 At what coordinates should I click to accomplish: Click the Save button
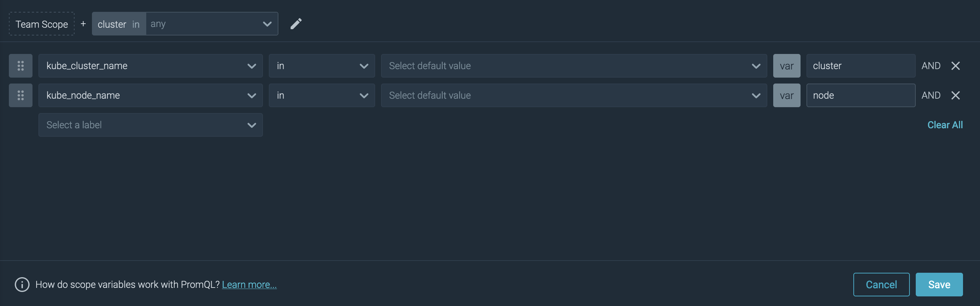(939, 284)
